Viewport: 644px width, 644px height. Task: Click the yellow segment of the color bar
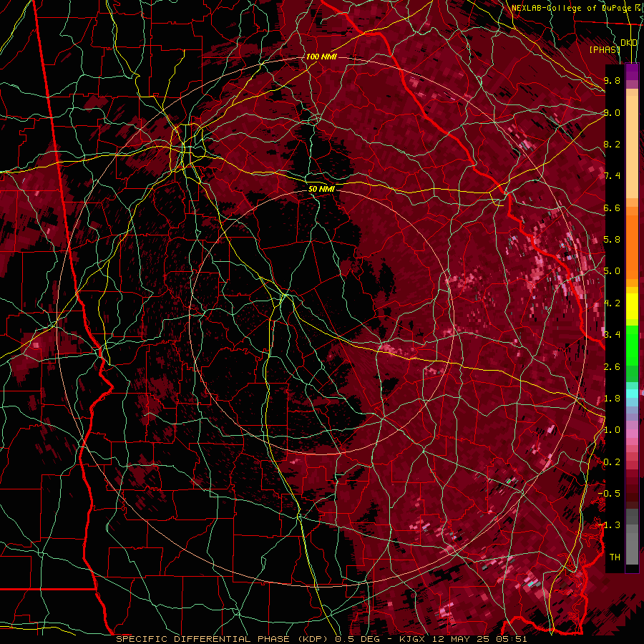(632, 306)
